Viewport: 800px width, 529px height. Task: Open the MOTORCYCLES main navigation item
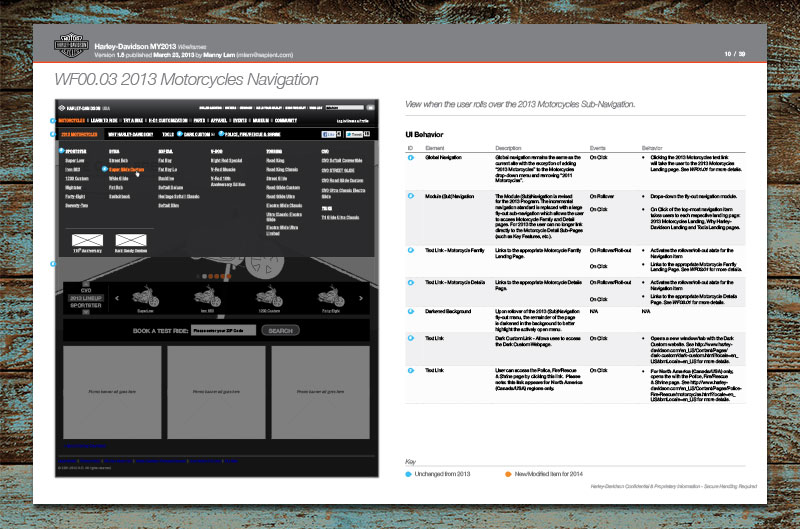(x=71, y=120)
